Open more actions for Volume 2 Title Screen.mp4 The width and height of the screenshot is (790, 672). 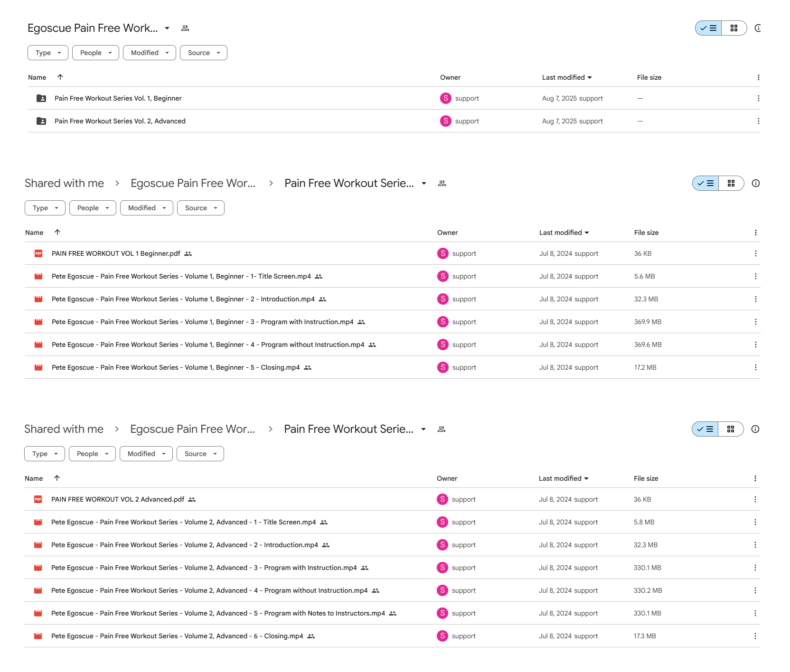pos(755,522)
